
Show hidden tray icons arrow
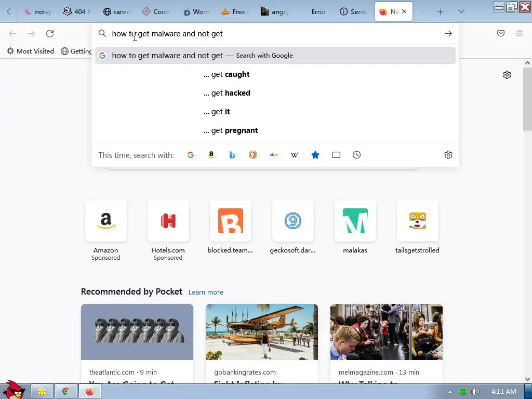[450, 392]
